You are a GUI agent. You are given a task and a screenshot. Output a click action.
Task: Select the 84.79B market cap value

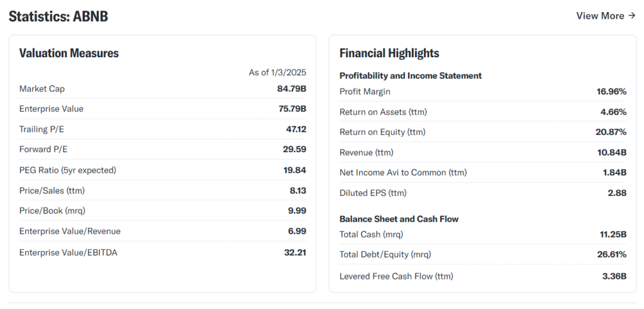(292, 89)
